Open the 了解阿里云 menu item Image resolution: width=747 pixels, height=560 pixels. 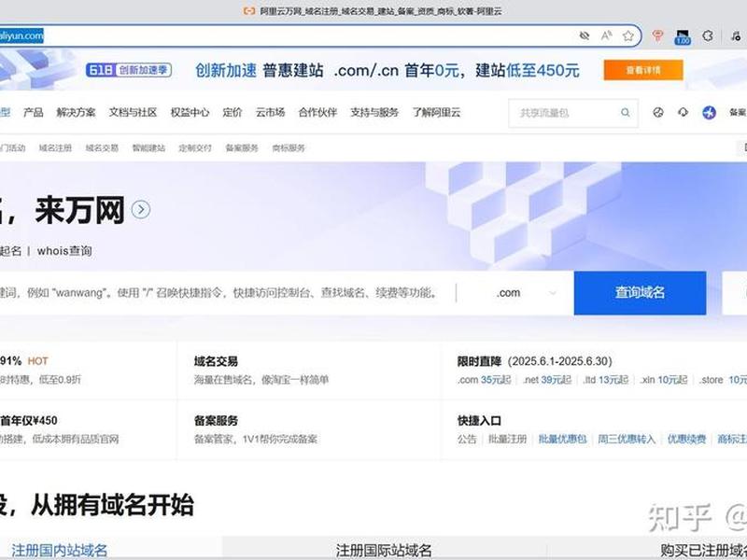click(x=436, y=112)
